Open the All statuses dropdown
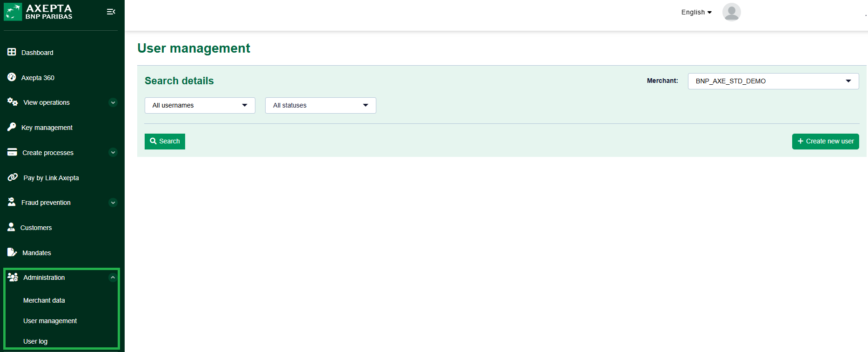This screenshot has width=868, height=352. [x=320, y=105]
